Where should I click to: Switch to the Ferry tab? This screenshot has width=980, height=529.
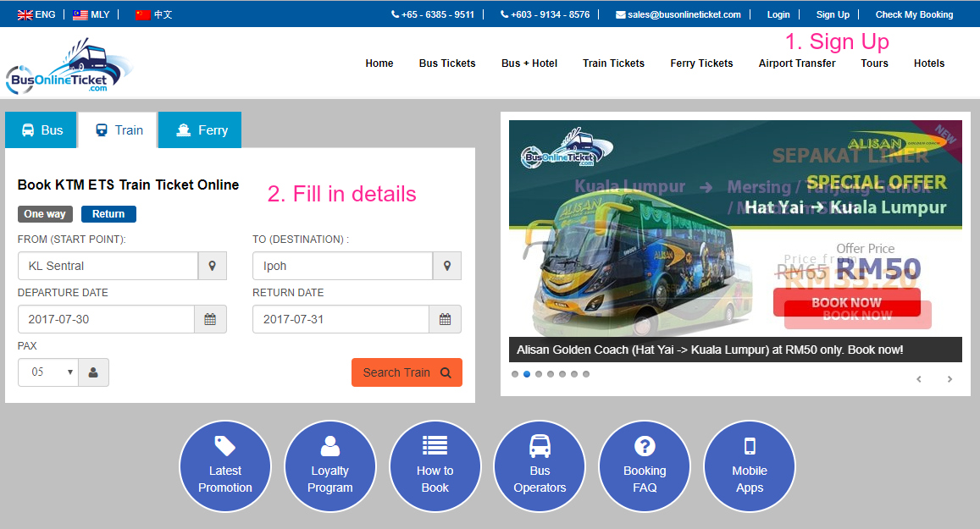pyautogui.click(x=199, y=129)
